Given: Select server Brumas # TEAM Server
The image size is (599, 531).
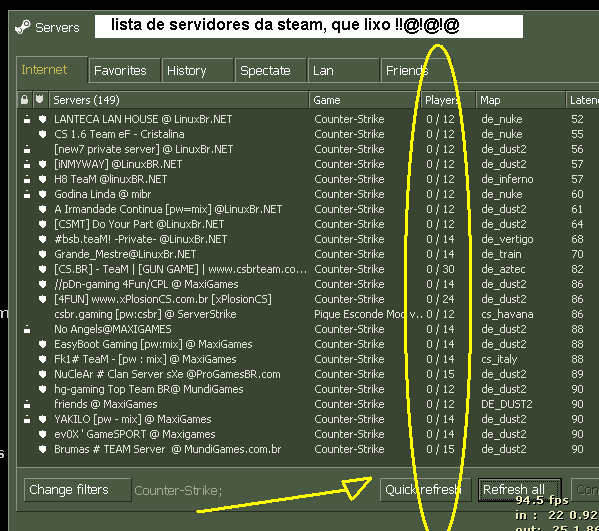Looking at the screenshot, I should point(168,449).
